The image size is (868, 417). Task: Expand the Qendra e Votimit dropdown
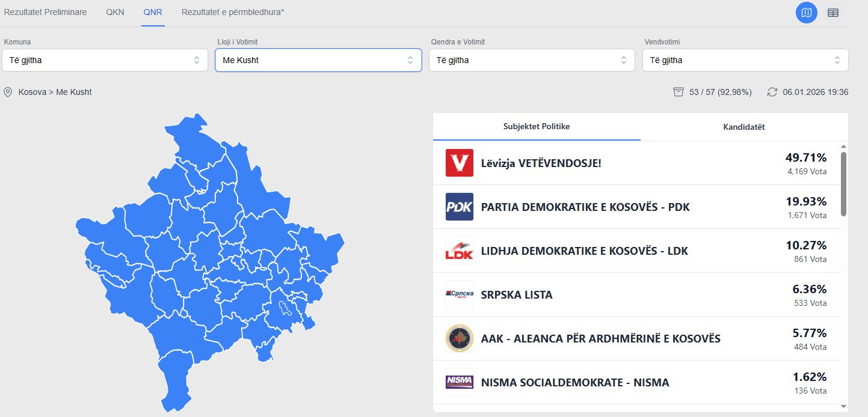point(532,60)
